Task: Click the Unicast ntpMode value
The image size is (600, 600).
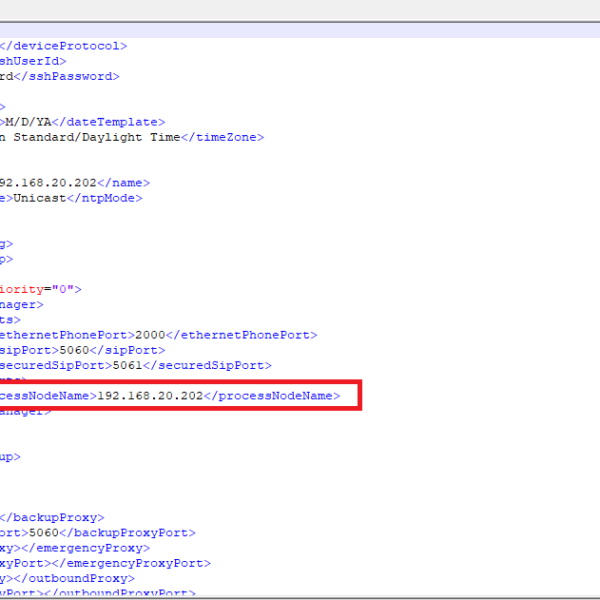Action: (39, 198)
